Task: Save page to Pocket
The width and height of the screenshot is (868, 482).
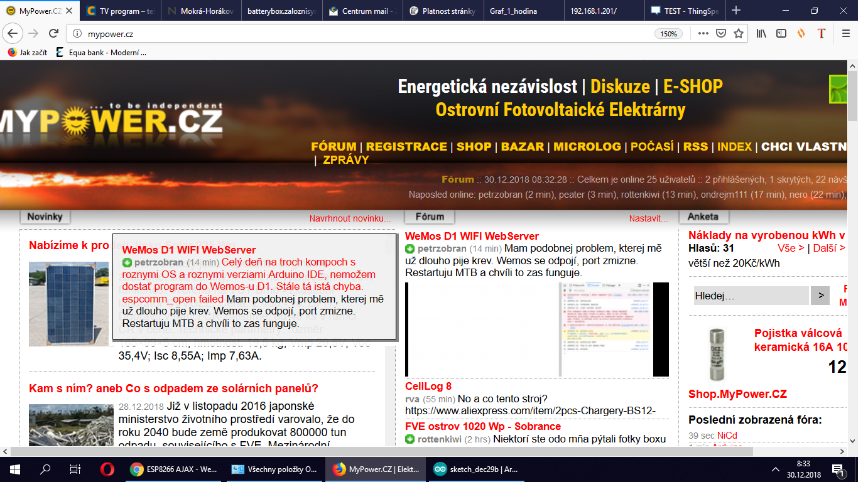Action: coord(721,33)
